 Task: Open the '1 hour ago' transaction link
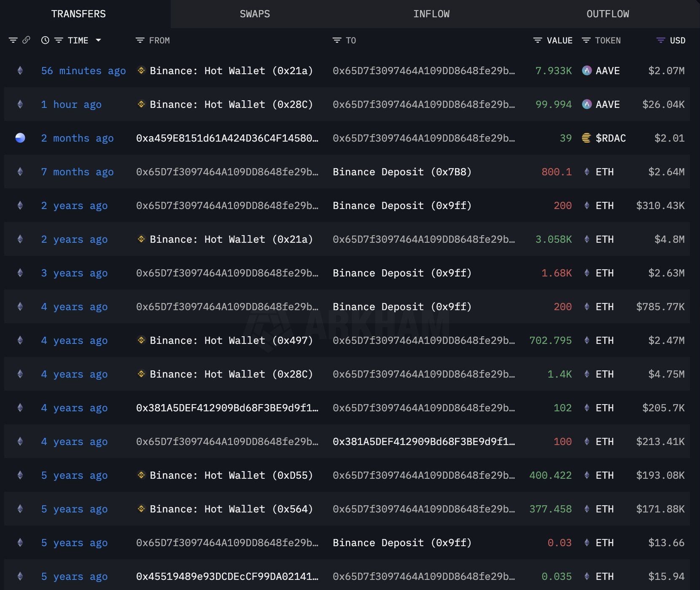tap(71, 105)
